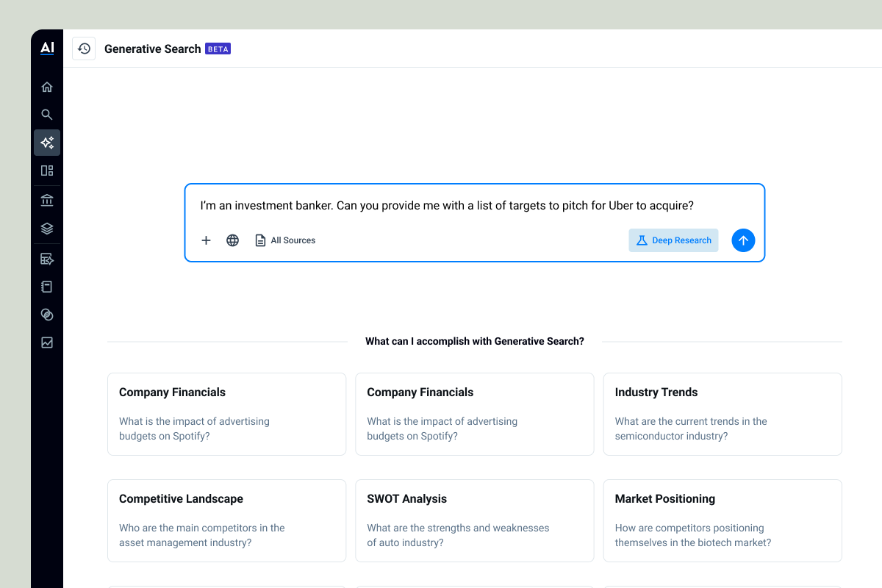Click the Generative Search page title
This screenshot has width=882, height=588.
point(152,49)
